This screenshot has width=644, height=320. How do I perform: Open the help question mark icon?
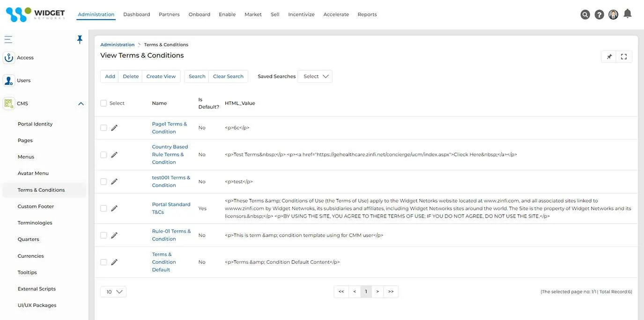(x=599, y=15)
